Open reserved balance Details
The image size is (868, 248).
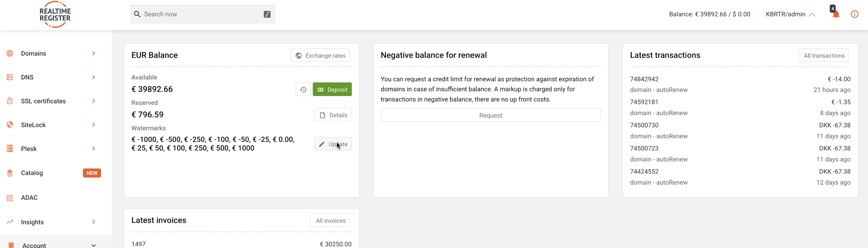click(x=333, y=115)
